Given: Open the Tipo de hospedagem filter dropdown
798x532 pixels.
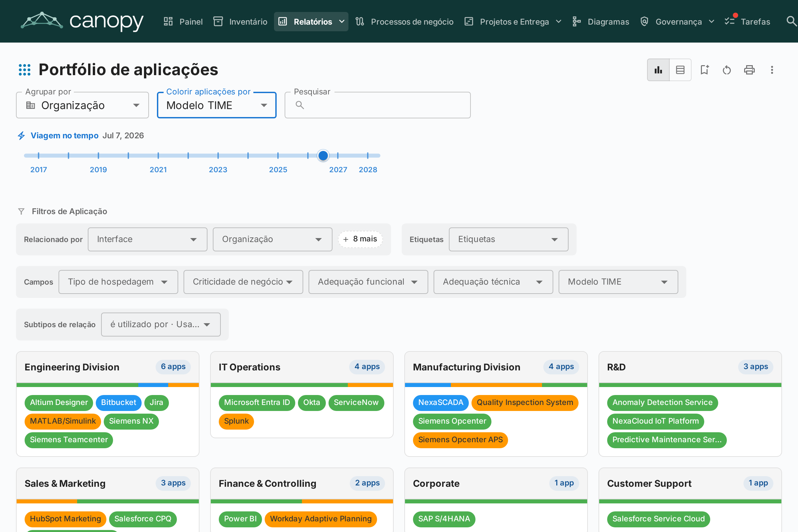Looking at the screenshot, I should pyautogui.click(x=118, y=282).
